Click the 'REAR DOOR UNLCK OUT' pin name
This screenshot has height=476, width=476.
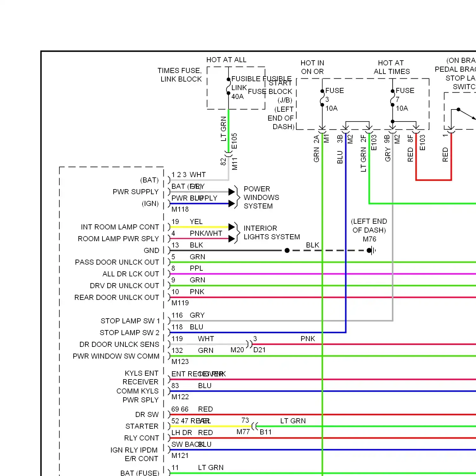point(117,297)
